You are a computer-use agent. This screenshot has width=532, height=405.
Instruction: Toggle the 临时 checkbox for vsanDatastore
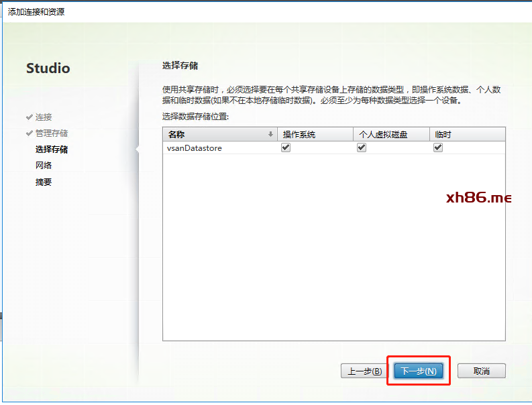point(438,148)
